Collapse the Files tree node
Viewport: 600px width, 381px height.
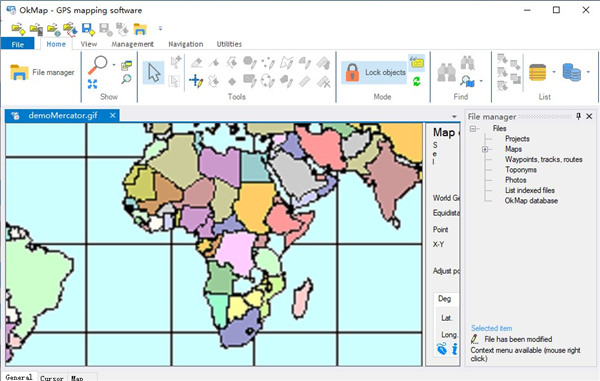(473, 129)
